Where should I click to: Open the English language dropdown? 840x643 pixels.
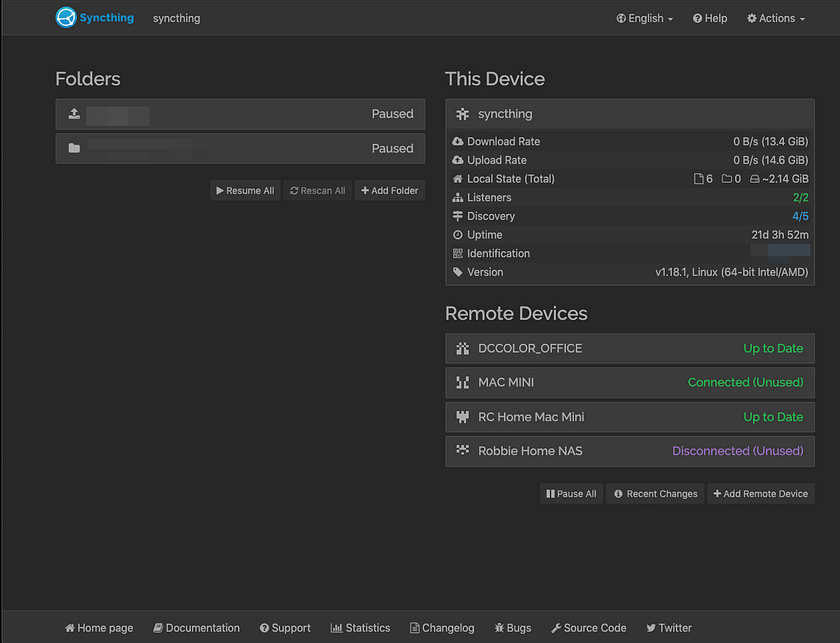[x=644, y=18]
